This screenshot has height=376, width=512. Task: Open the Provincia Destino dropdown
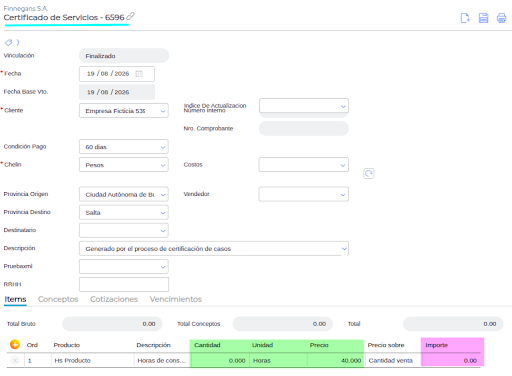(x=124, y=212)
